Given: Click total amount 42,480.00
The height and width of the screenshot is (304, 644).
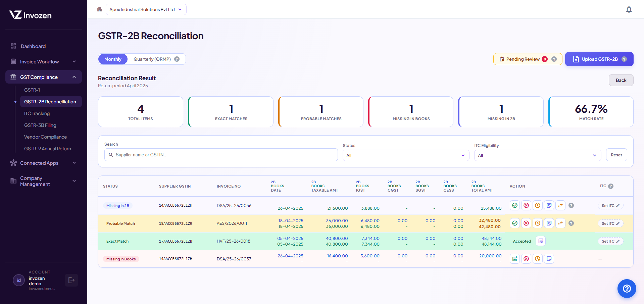Looking at the screenshot, I should click(490, 226).
